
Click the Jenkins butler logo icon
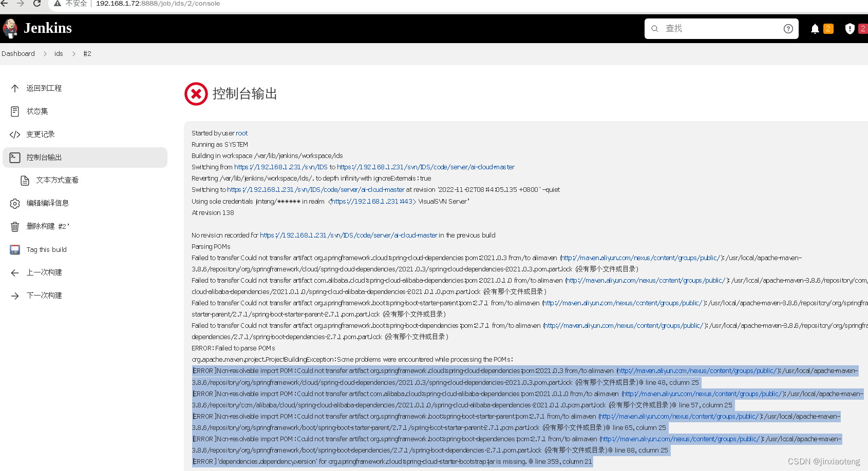[10, 29]
